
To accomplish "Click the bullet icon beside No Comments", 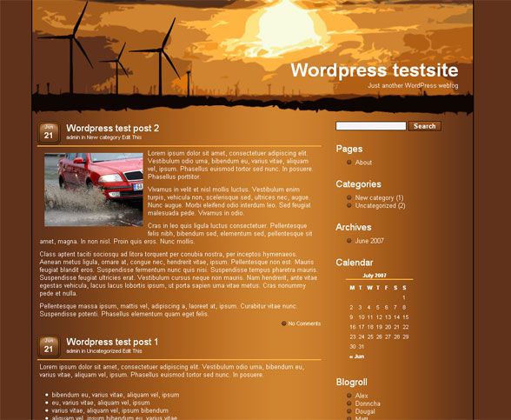I will coord(284,323).
